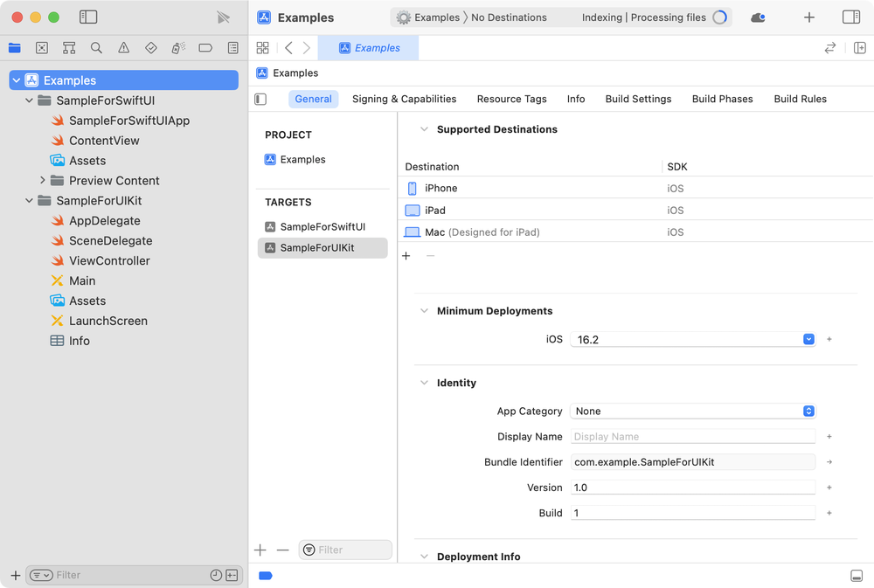Select the Source Control navigator icon
The width and height of the screenshot is (874, 588).
(42, 48)
